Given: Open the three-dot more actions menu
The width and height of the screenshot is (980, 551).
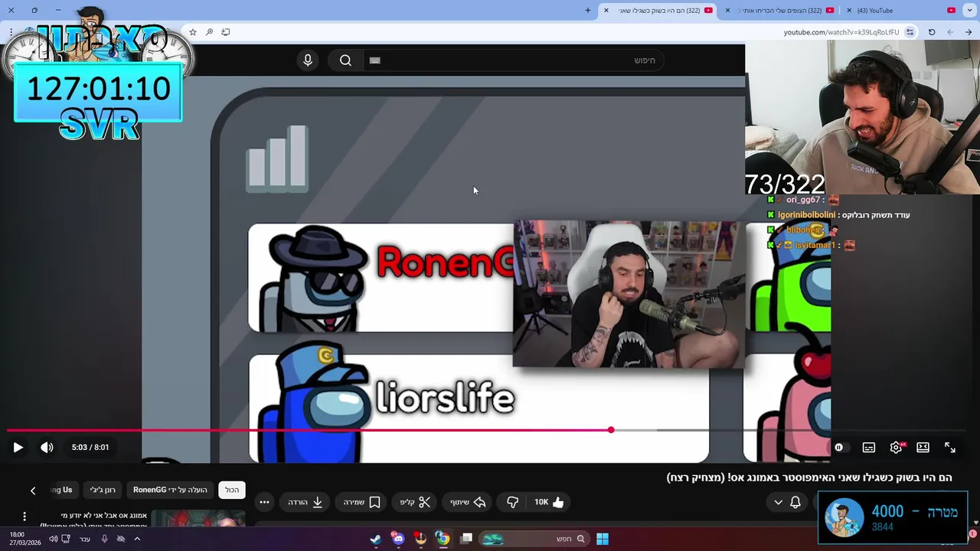Looking at the screenshot, I should tap(264, 502).
